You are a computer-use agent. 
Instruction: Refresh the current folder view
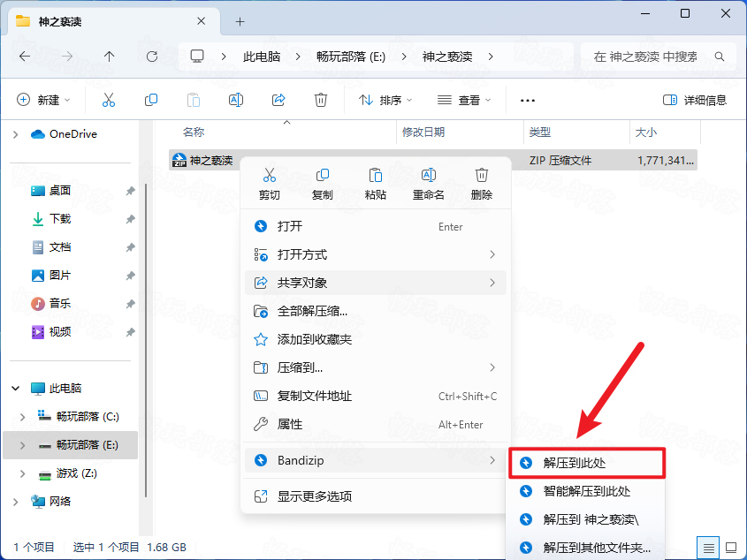click(152, 57)
